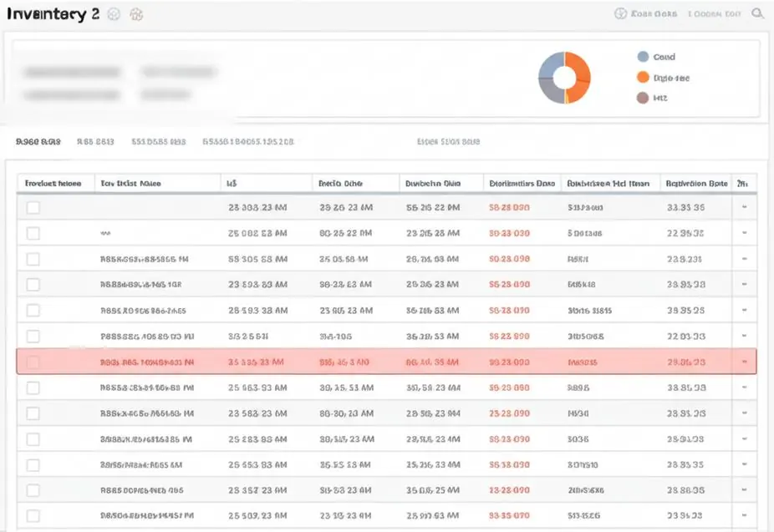Click the orange legend color swatch
Viewport: 774px width, 532px height.
pos(643,77)
